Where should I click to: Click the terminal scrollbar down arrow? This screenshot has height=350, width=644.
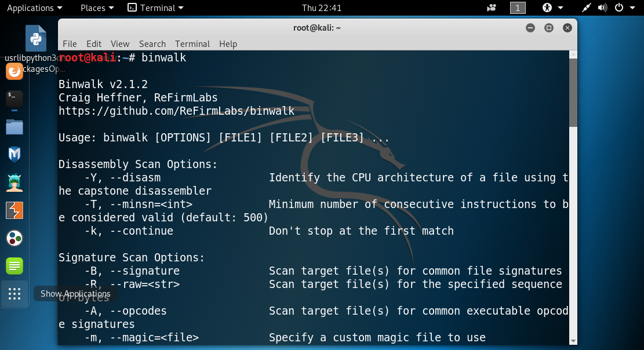pos(573,341)
